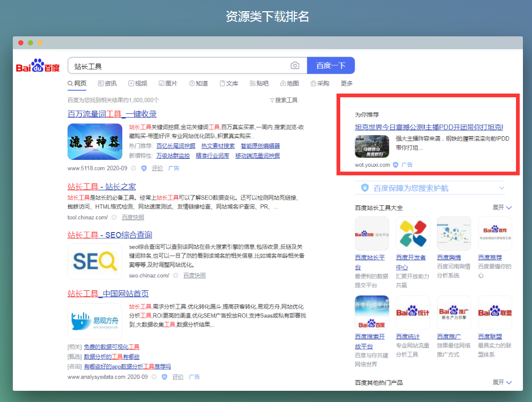Open 移动端流量词挖掘 link
The height and width of the screenshot is (402, 532).
(x=257, y=156)
